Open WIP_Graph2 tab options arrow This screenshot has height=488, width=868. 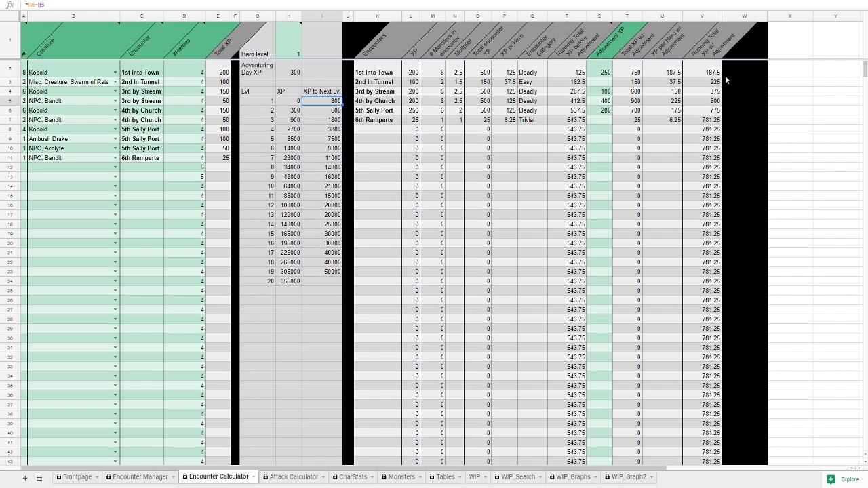(x=652, y=477)
